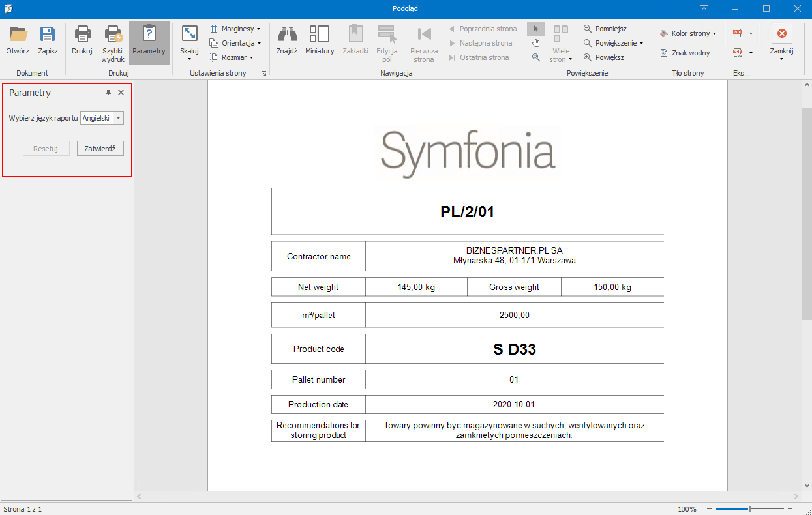Viewport: 812px width, 515px height.
Task: Click the vertical scrollbar up arrow
Action: 806,86
